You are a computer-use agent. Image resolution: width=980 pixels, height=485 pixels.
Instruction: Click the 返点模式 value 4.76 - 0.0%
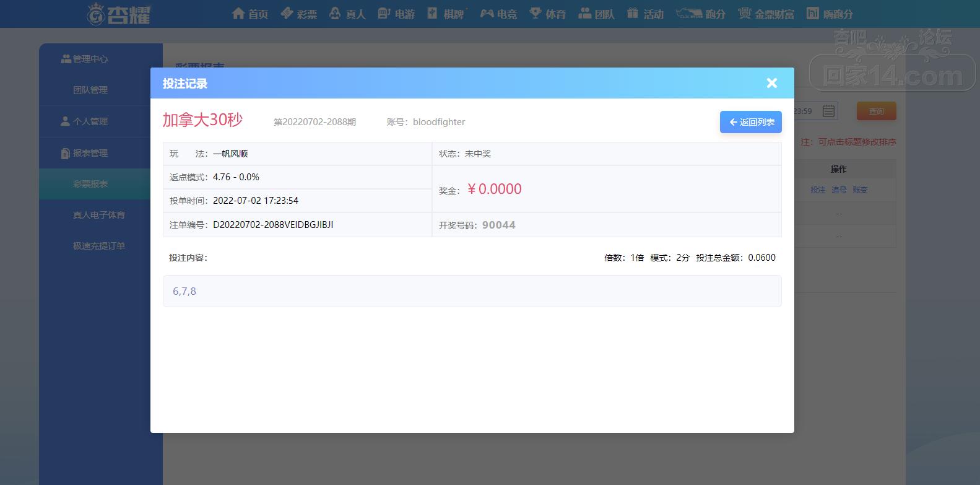click(x=236, y=177)
